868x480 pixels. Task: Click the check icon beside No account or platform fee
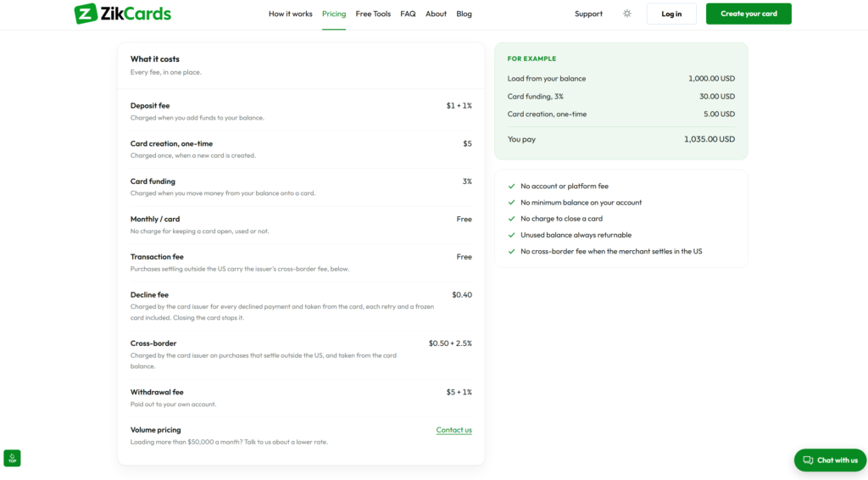pyautogui.click(x=511, y=186)
